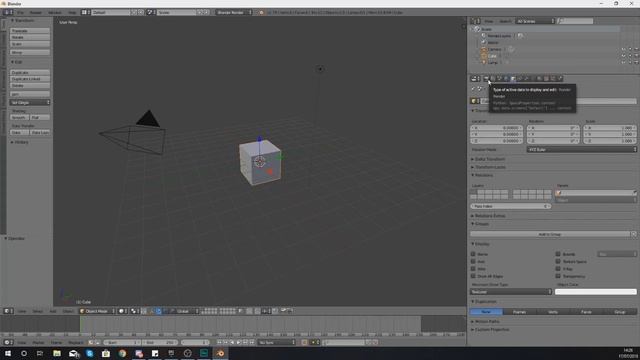This screenshot has width=640, height=360.
Task: Open the Window menu in top bar
Action: [55, 12]
